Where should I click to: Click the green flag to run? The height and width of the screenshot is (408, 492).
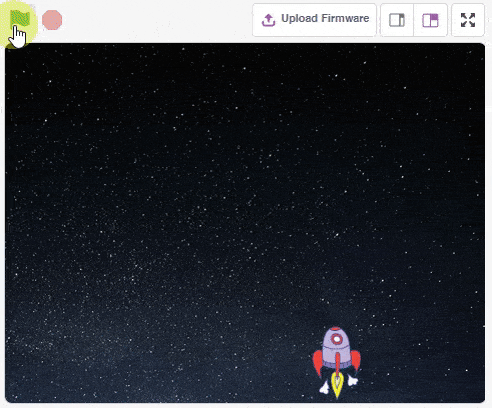20,18
